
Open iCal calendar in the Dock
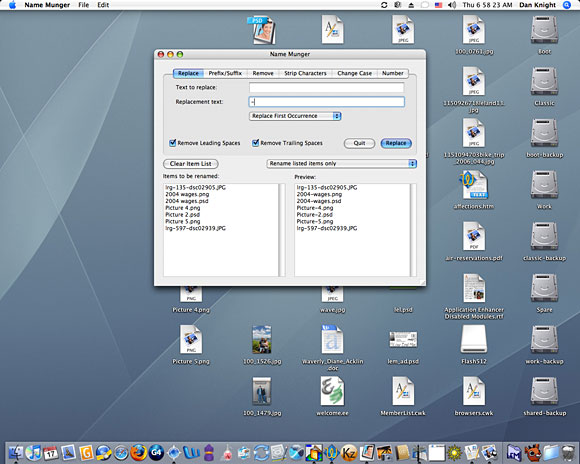(x=51, y=453)
